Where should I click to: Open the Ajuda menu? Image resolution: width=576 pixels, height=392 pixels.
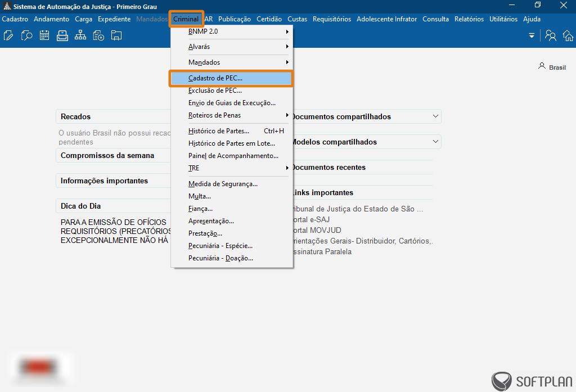coord(532,19)
